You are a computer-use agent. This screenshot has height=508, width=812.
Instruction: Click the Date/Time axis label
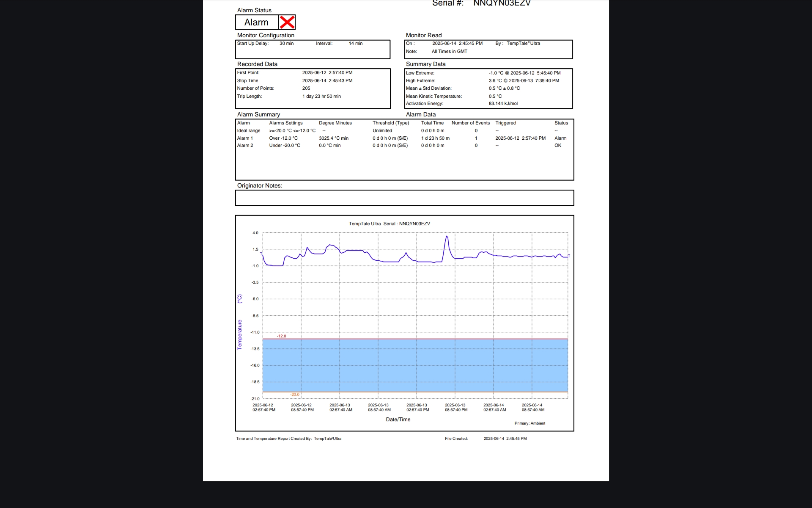coord(398,420)
